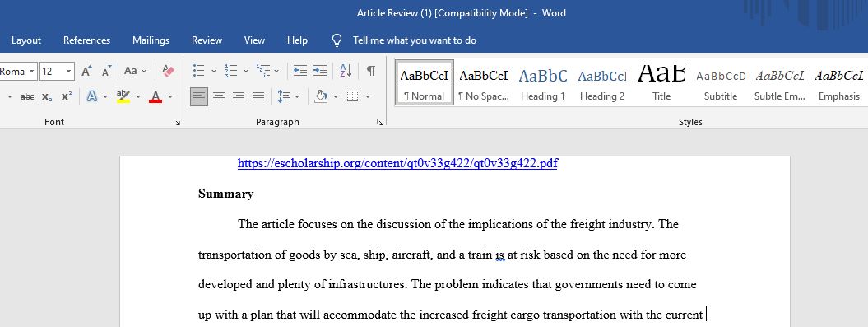The image size is (868, 327).
Task: Click the Decrease Indent icon
Action: point(300,71)
